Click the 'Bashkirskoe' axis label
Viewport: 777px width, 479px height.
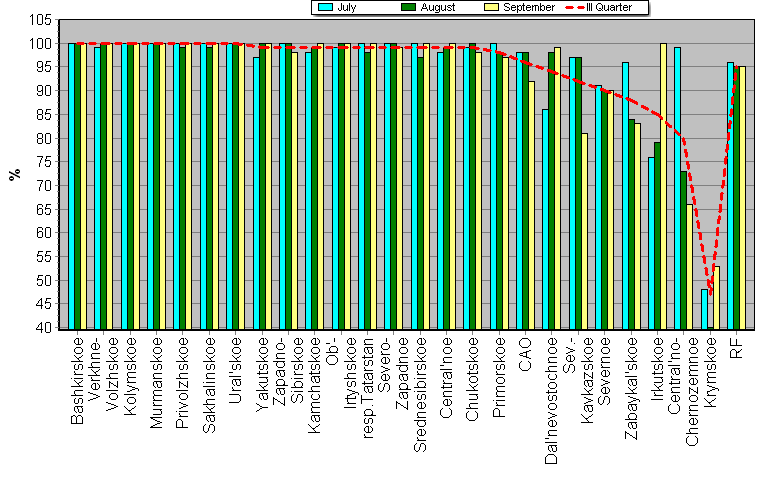pyautogui.click(x=77, y=381)
